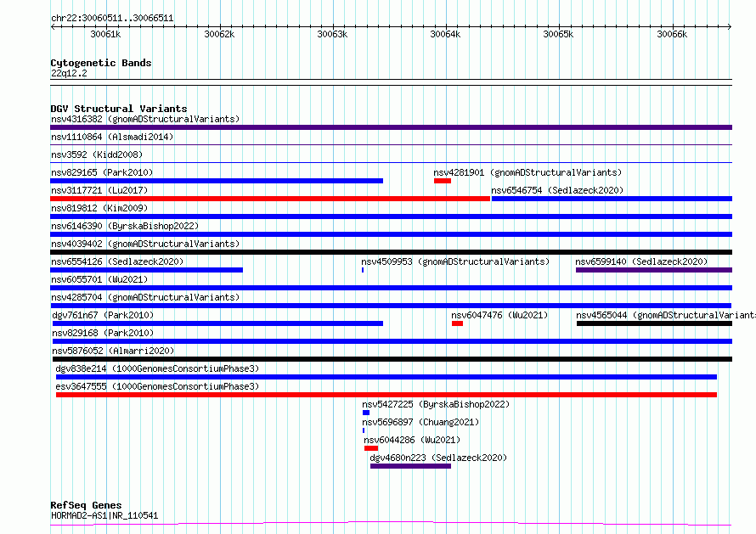This screenshot has height=534, width=756.
Task: Open the nsv5696897 (Chuang2021) label
Action: (x=420, y=422)
